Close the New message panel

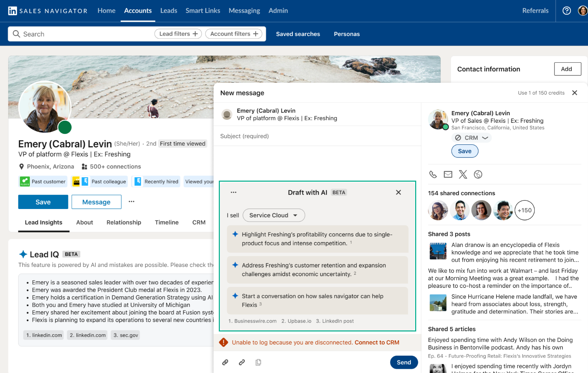coord(575,93)
